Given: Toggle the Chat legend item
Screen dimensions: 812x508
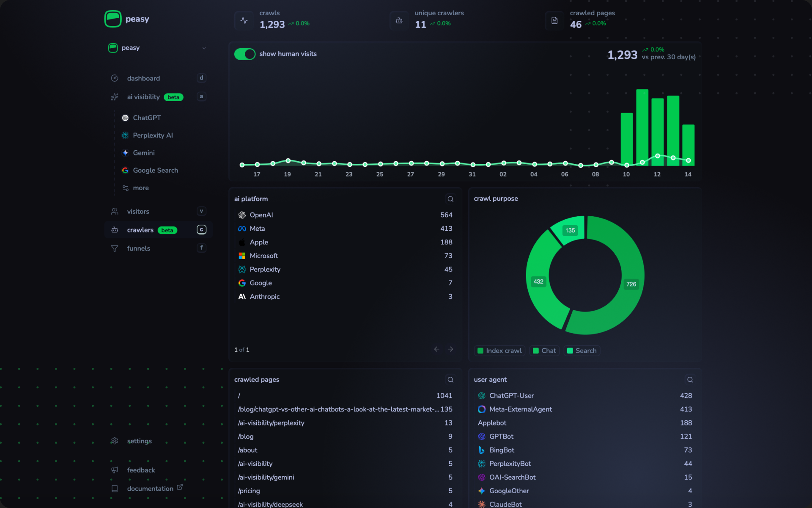Looking at the screenshot, I should tap(544, 351).
